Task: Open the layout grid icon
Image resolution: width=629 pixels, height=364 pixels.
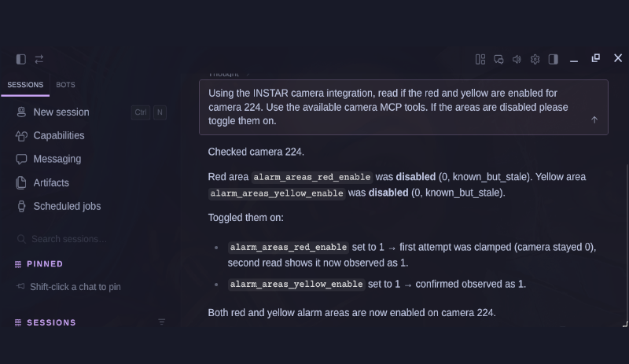Action: (x=480, y=60)
